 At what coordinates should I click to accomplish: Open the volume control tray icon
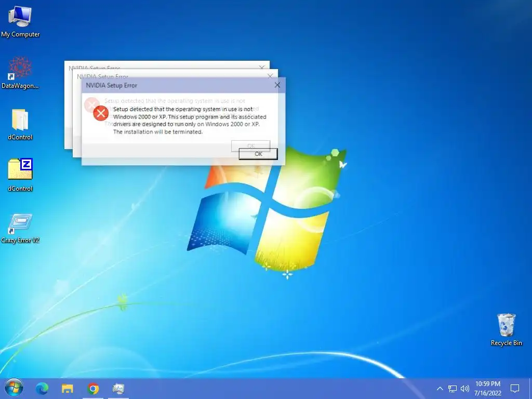coord(465,389)
